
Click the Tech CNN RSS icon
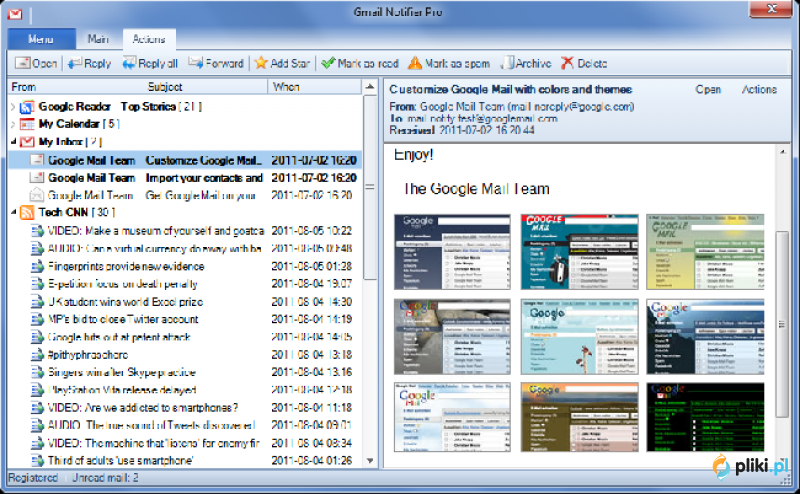[x=27, y=212]
